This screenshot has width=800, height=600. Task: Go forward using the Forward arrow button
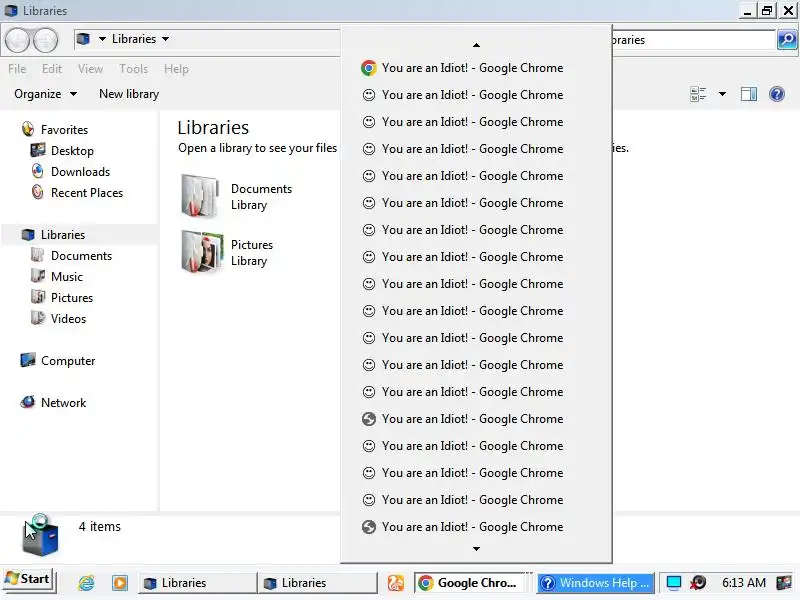click(x=45, y=40)
